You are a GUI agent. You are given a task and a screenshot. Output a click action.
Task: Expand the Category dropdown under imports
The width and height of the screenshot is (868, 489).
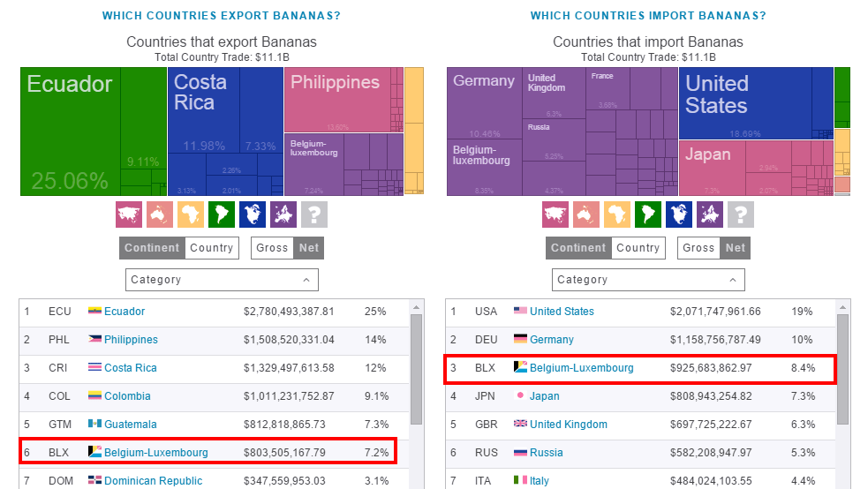(x=648, y=280)
